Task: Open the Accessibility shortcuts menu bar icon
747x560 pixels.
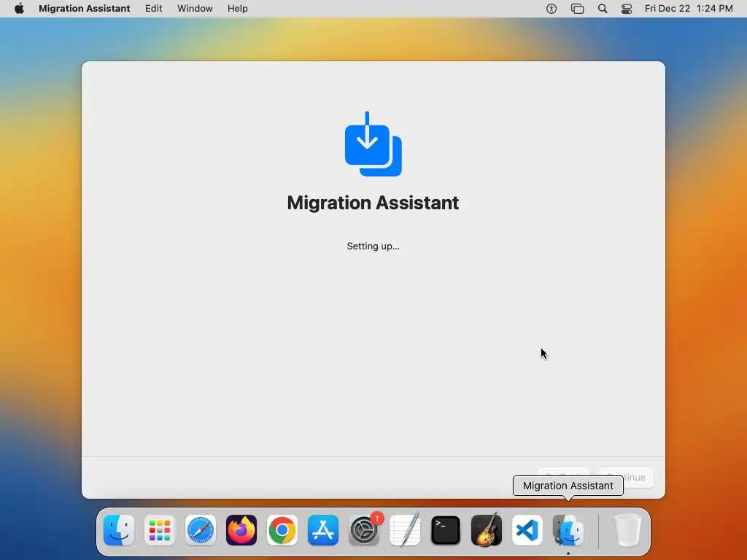Action: (x=551, y=9)
